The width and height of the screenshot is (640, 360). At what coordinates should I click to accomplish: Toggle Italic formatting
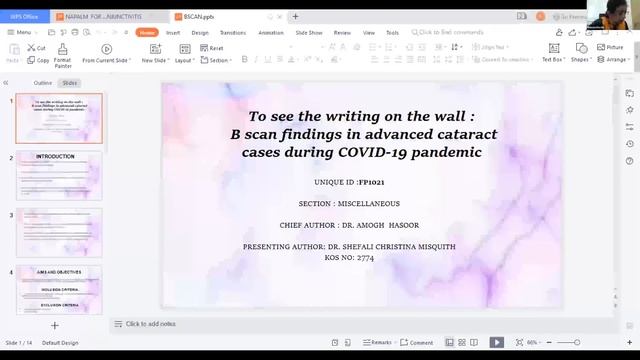point(256,60)
